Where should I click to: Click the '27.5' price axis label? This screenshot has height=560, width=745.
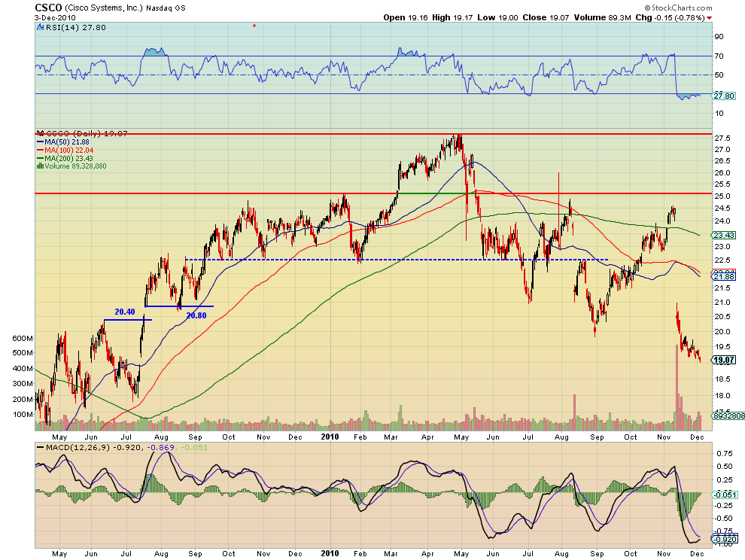(x=722, y=138)
